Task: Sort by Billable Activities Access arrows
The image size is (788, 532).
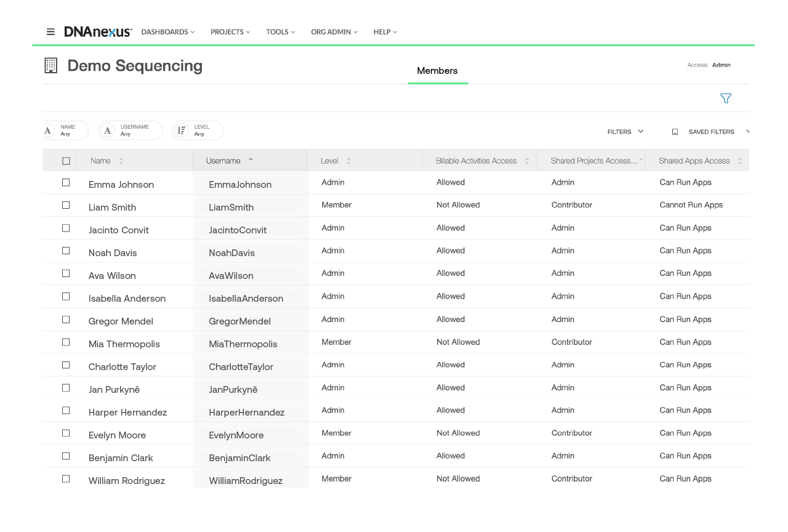Action: [x=527, y=161]
